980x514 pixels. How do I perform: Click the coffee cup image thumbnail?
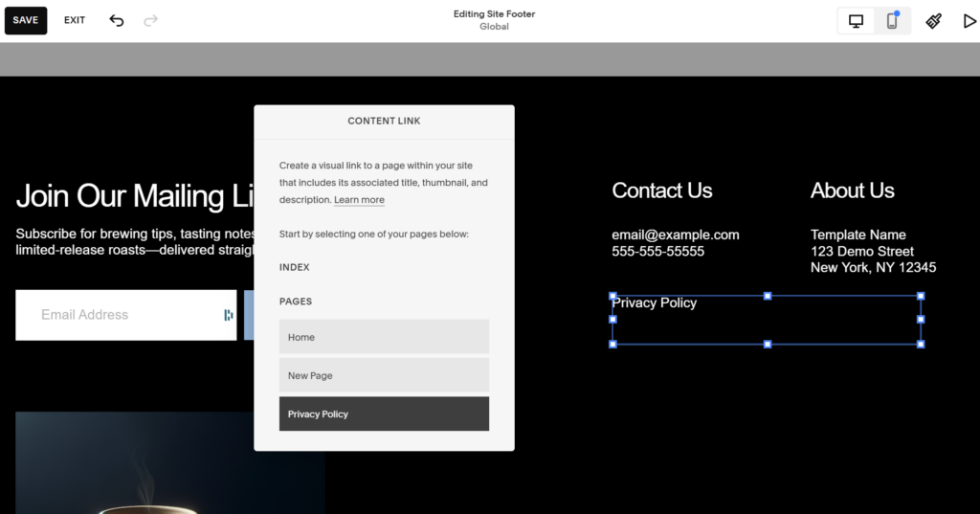pyautogui.click(x=169, y=464)
